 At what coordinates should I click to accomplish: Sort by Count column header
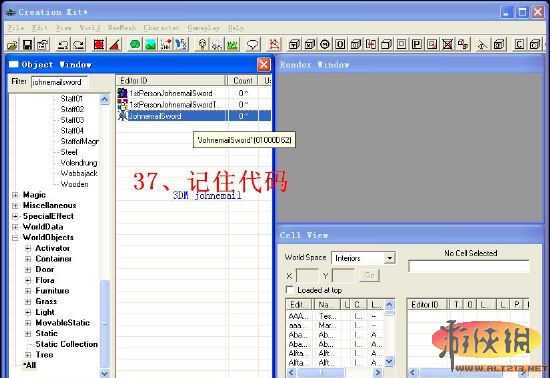point(242,81)
